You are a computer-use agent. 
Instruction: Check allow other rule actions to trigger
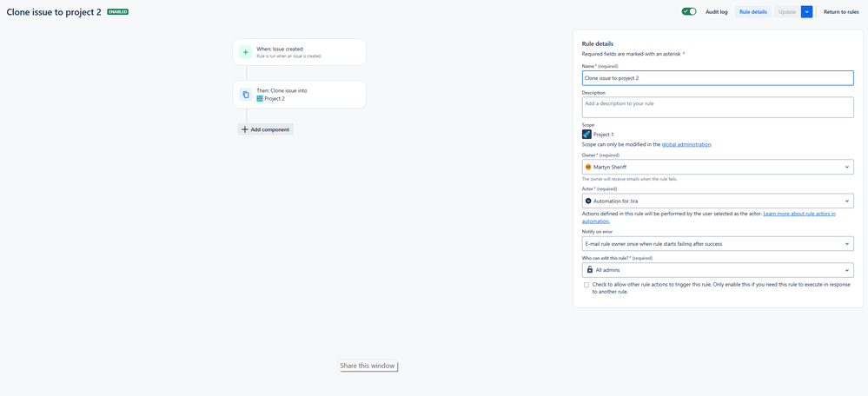(x=586, y=285)
